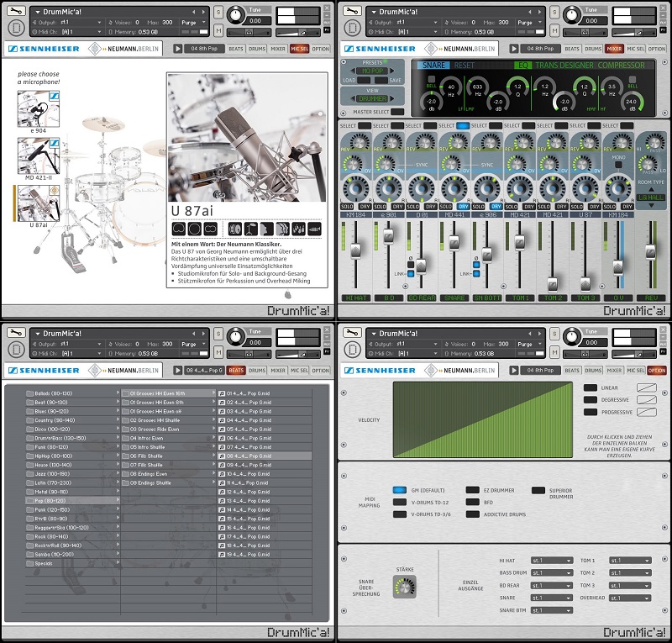The width and height of the screenshot is (672, 643).
Task: Switch to the OPTION tab in Beats panel
Action: [321, 370]
